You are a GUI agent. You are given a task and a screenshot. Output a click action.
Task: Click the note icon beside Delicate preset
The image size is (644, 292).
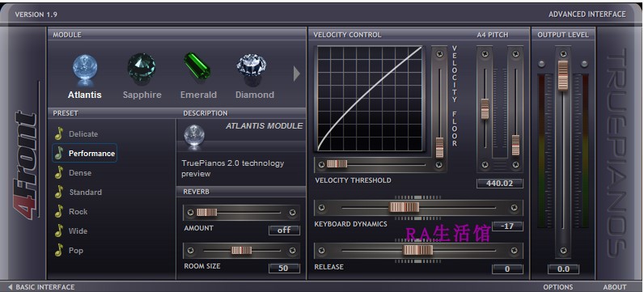(59, 133)
